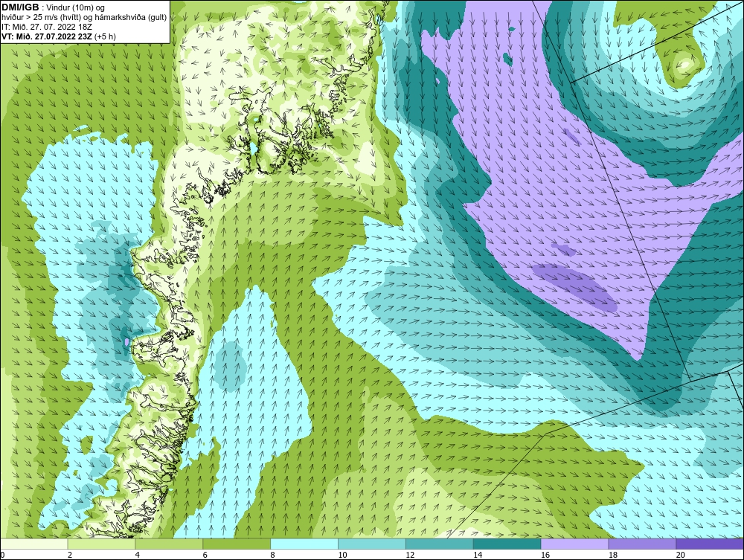The width and height of the screenshot is (744, 560).
Task: Click the 4–6 m/s green legend swatch
Action: tap(169, 544)
